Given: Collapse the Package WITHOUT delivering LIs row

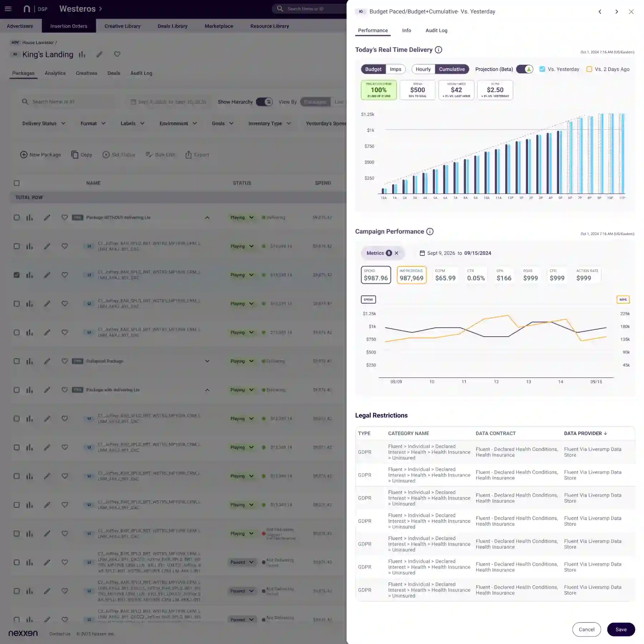Looking at the screenshot, I should [207, 217].
